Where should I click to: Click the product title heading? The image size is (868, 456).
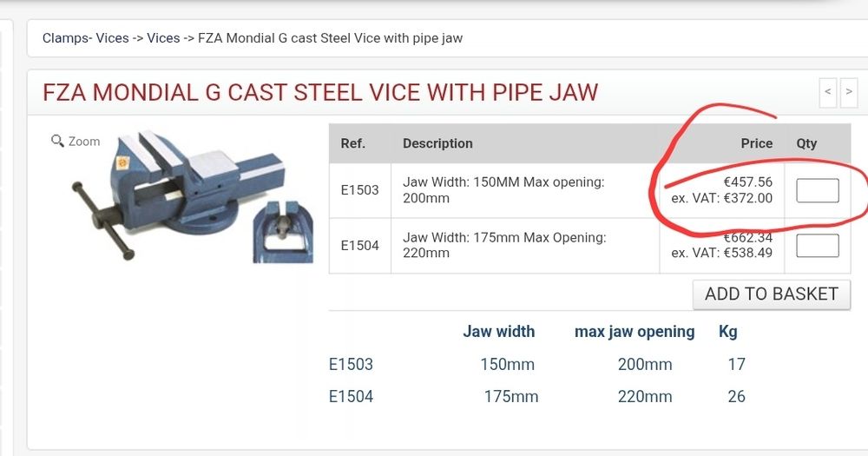coord(320,92)
